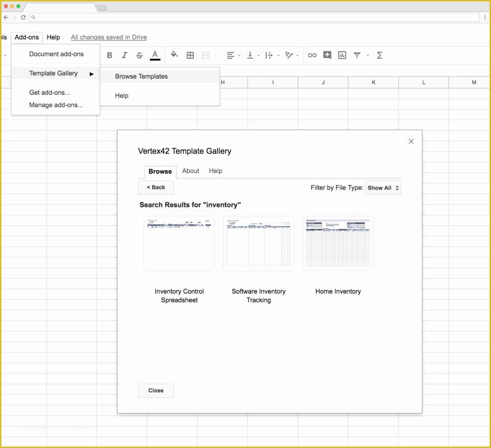Apply strikethrough formatting

pyautogui.click(x=139, y=55)
